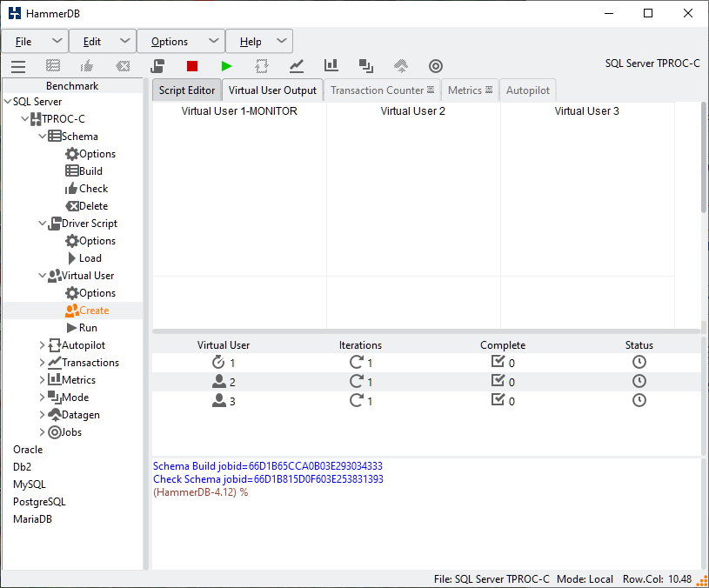Image resolution: width=709 pixels, height=588 pixels.
Task: Select Options under Virtual User
Action: 90,293
